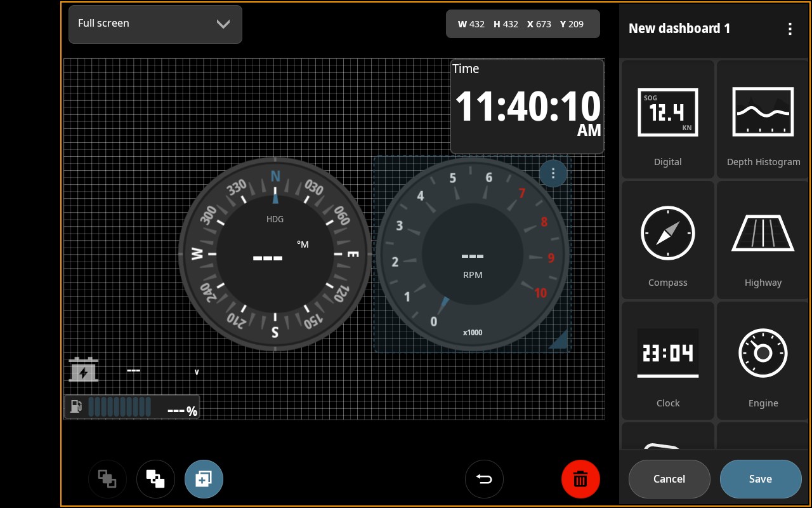This screenshot has height=508, width=812.
Task: Click the °M unit label on compass
Action: pyautogui.click(x=303, y=244)
